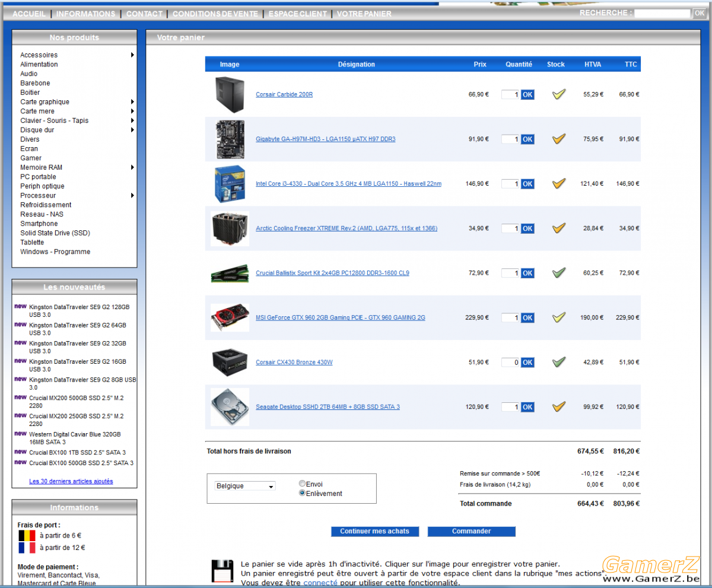The width and height of the screenshot is (712, 588).
Task: Open the Kingston DataTraveler SE9 G2 64GB item
Action: tap(78, 329)
